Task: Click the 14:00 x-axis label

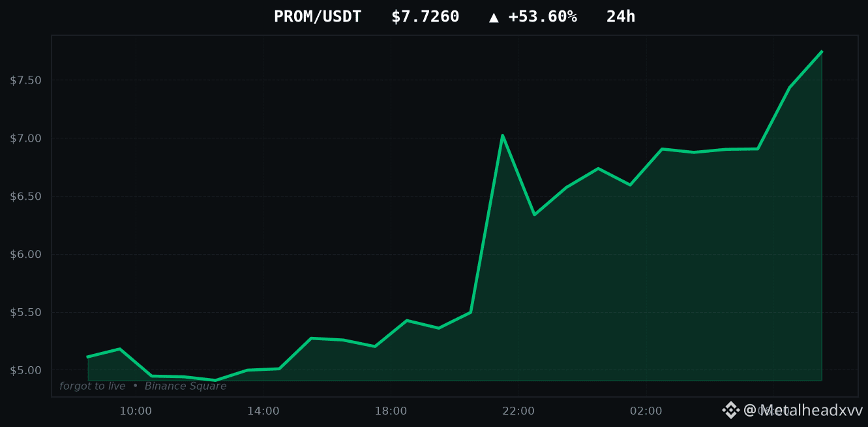Action: tap(263, 411)
